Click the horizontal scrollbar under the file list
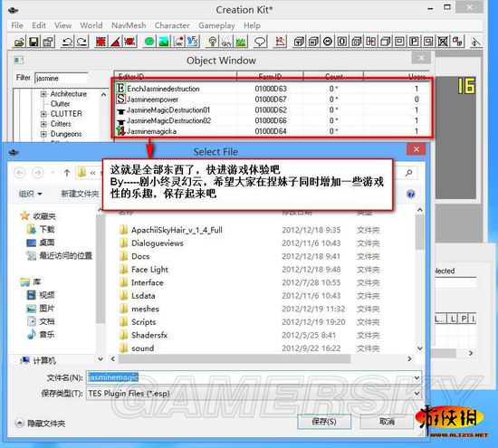Viewport: 498px width, 448px height. tap(235, 358)
